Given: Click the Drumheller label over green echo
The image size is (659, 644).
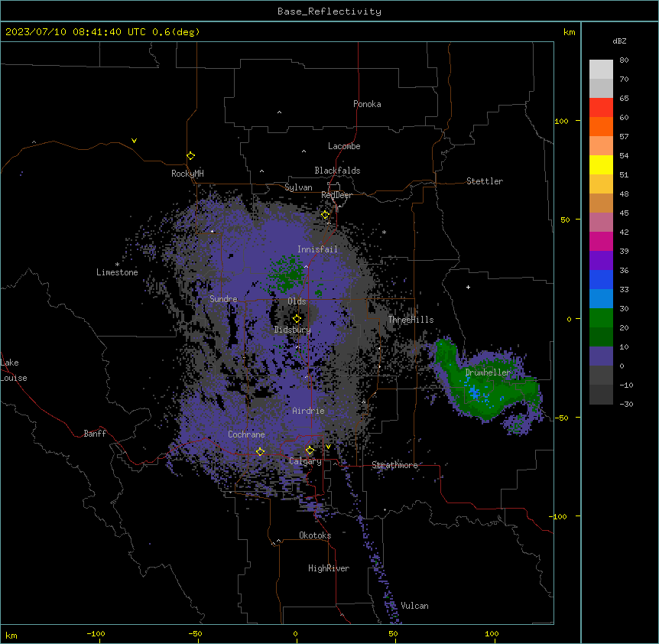Looking at the screenshot, I should tap(488, 372).
